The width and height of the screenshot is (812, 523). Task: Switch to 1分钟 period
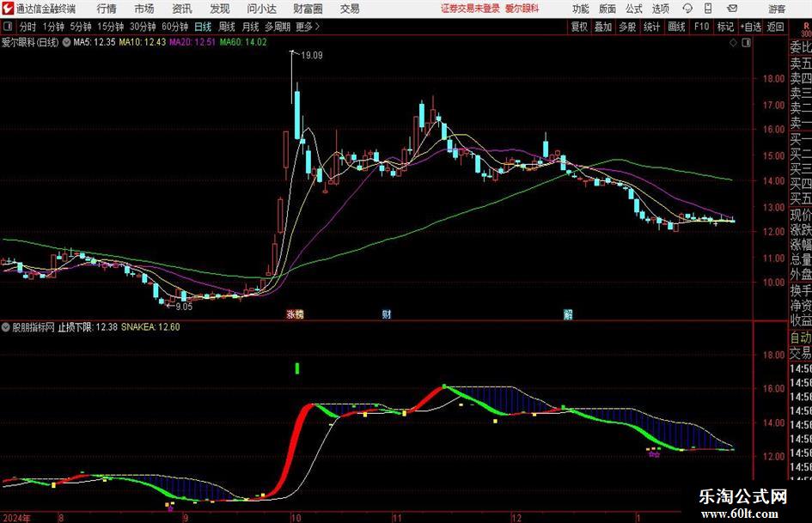(52, 27)
